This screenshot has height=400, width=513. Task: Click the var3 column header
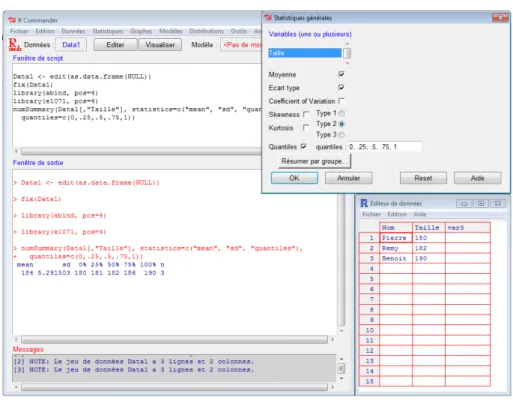[468, 228]
